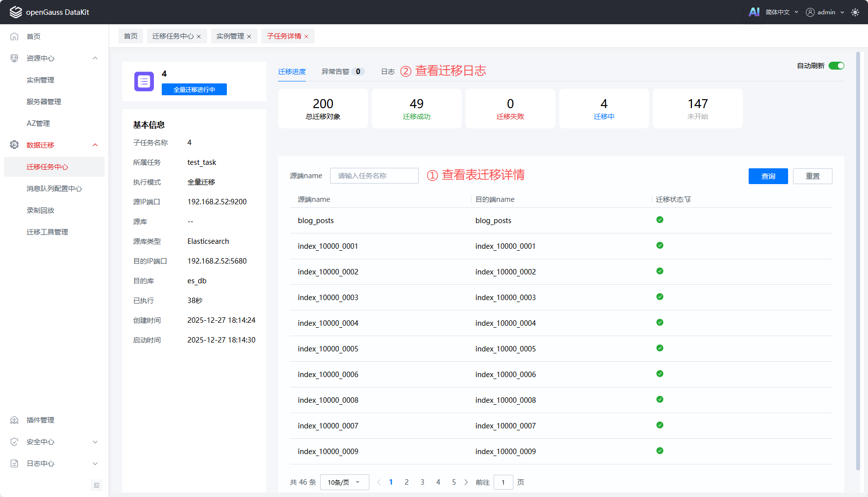Switch to the 异常告警 tab
The height and width of the screenshot is (497, 868).
(x=343, y=72)
